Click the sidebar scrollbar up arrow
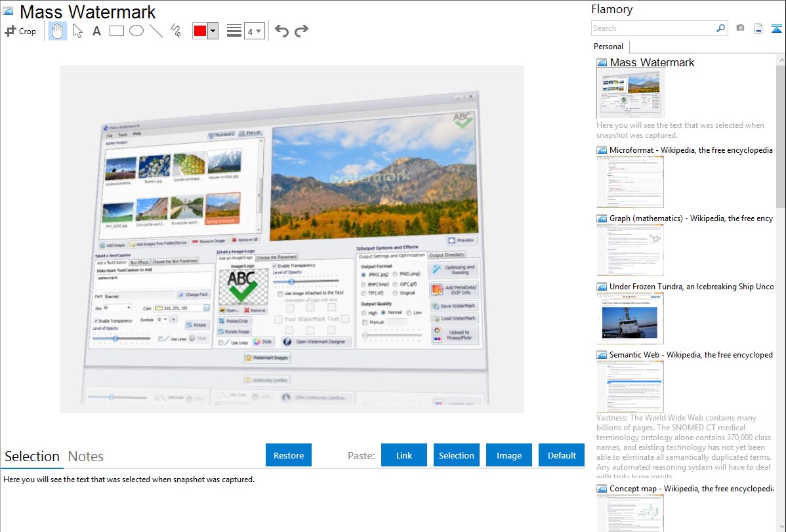This screenshot has width=786, height=532. tap(781, 60)
